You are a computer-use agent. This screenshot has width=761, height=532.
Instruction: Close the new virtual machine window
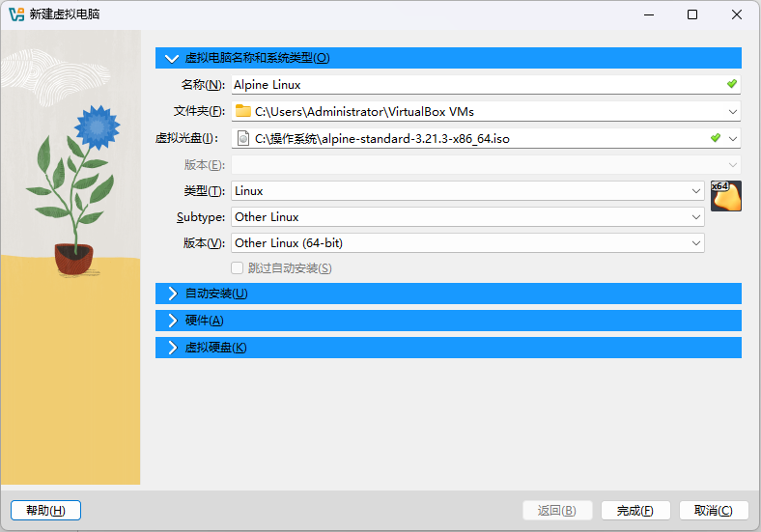click(x=737, y=14)
